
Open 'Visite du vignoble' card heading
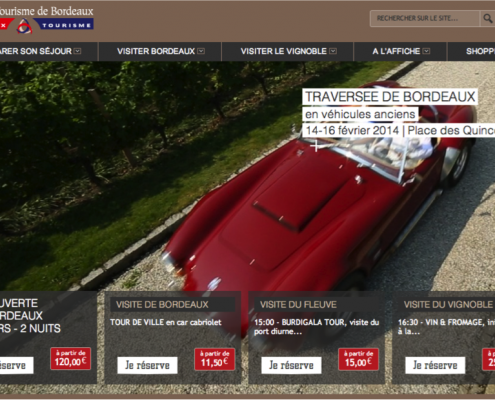(448, 305)
